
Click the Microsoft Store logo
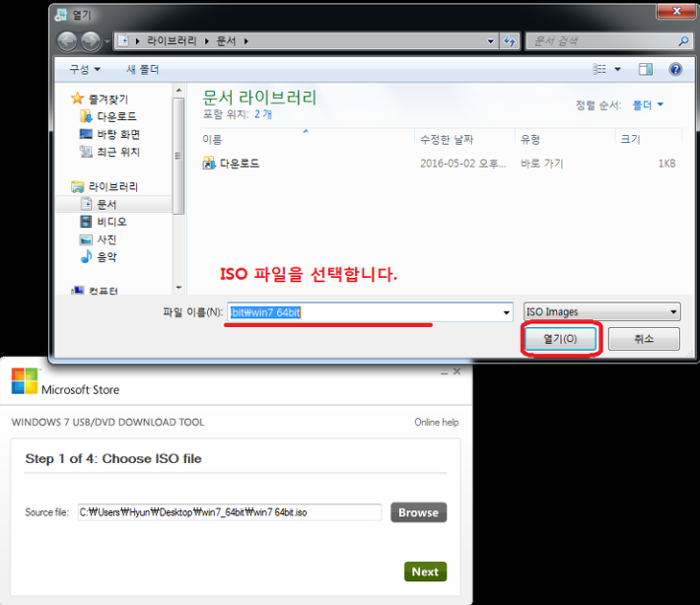coord(65,382)
